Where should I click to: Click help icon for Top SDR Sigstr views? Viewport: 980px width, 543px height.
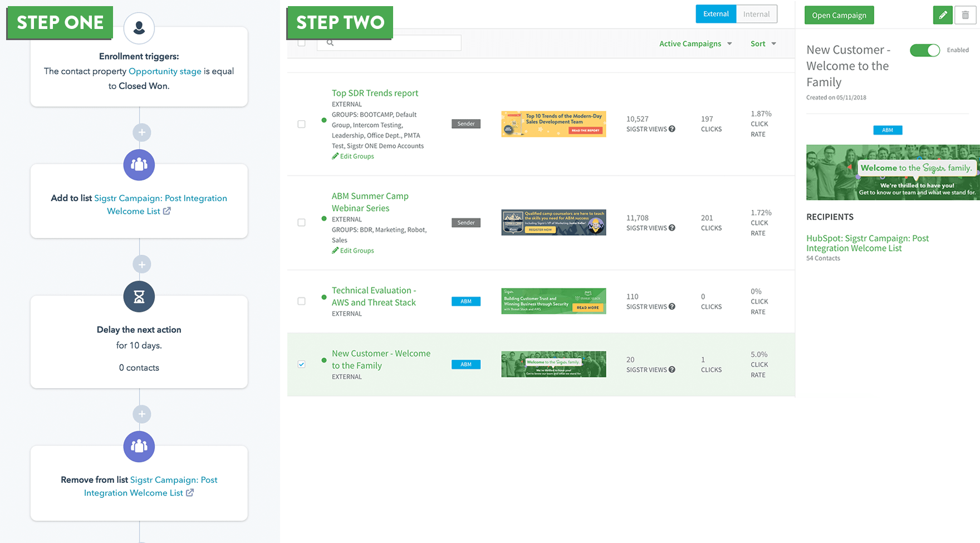[672, 129]
